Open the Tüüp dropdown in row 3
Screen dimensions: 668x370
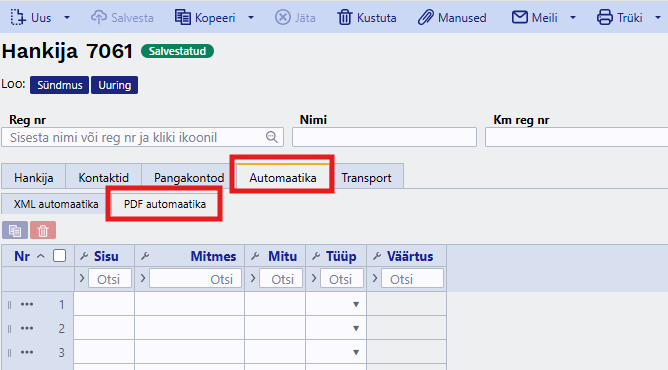click(x=356, y=352)
